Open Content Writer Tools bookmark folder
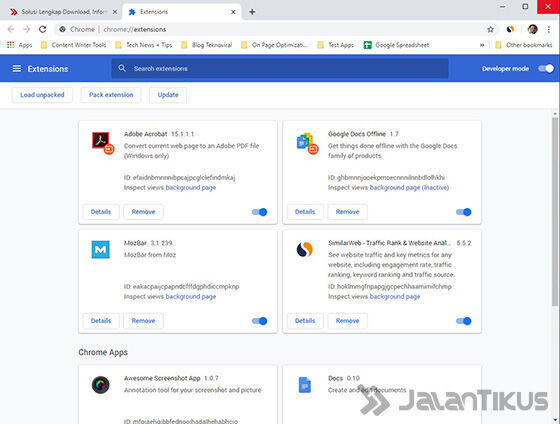 [x=74, y=45]
